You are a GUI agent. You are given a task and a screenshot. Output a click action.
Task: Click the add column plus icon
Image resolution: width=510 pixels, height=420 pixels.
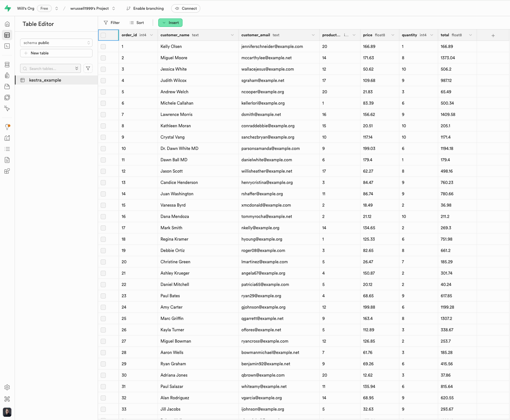493,35
